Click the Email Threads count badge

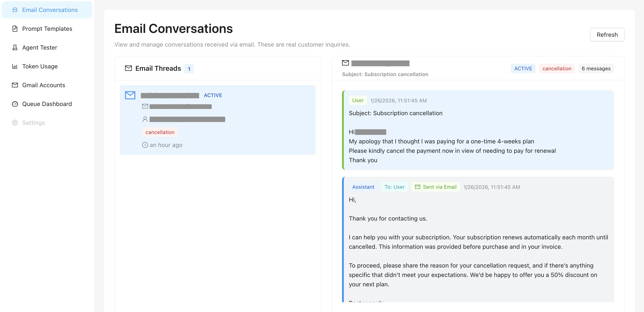[189, 69]
